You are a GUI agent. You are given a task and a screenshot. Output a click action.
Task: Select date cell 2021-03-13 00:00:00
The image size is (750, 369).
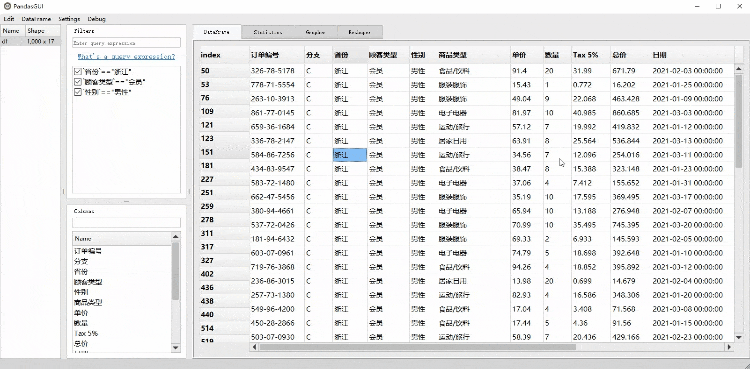pyautogui.click(x=692, y=141)
